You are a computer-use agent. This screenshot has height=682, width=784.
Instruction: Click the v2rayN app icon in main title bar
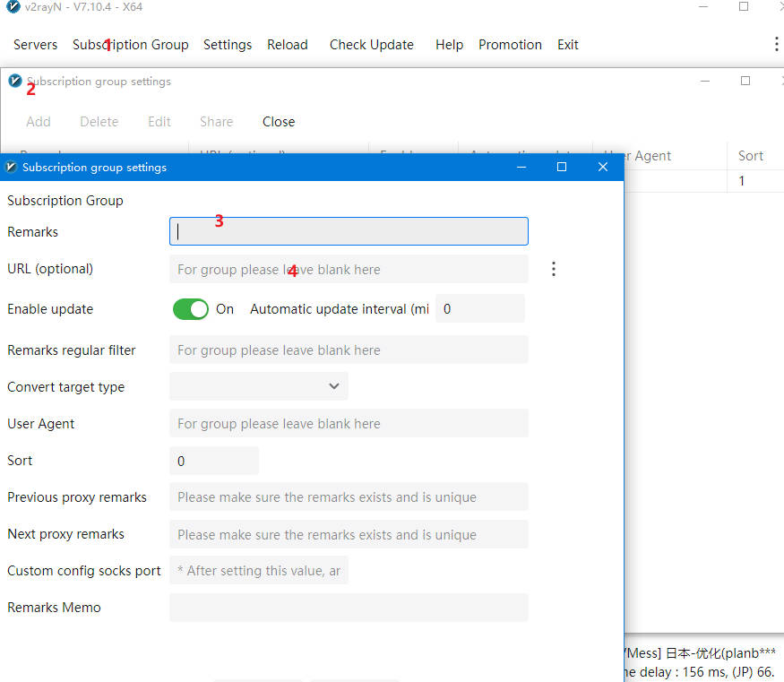[11, 7]
